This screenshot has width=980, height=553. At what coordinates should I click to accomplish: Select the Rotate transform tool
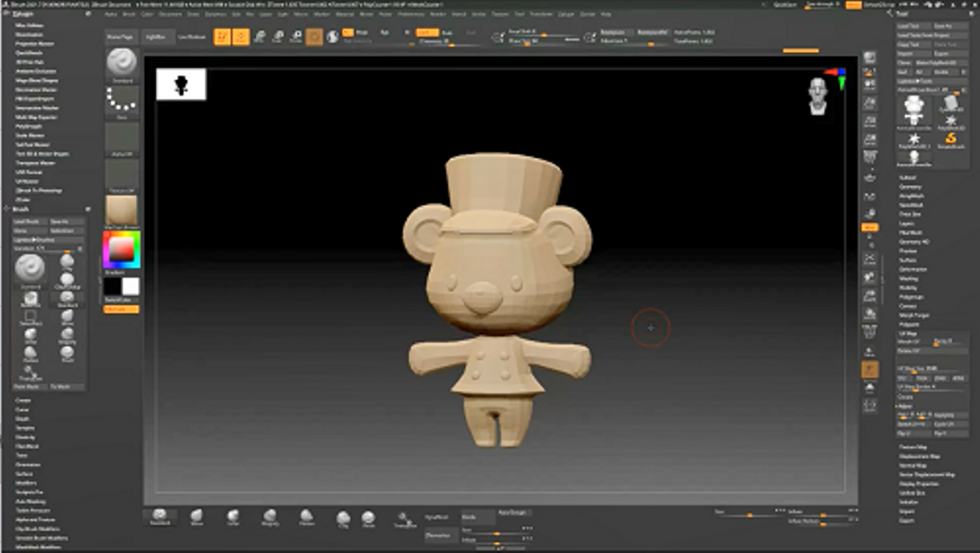pyautogui.click(x=295, y=37)
